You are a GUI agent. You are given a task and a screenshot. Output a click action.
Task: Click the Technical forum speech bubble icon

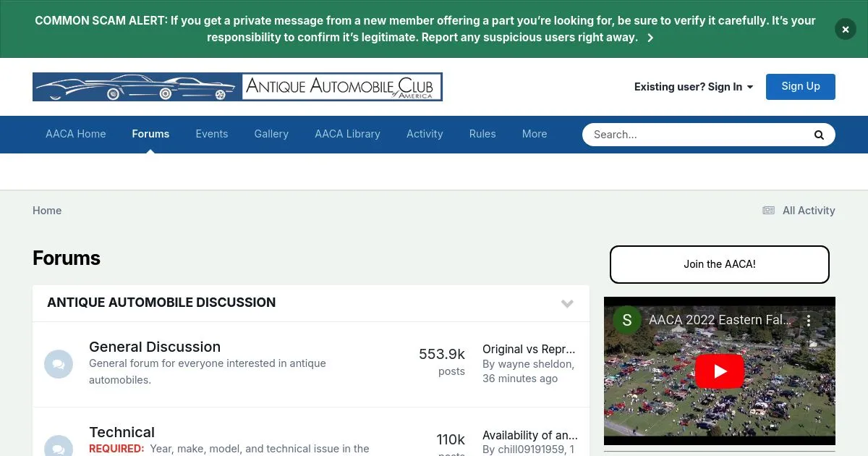point(59,445)
